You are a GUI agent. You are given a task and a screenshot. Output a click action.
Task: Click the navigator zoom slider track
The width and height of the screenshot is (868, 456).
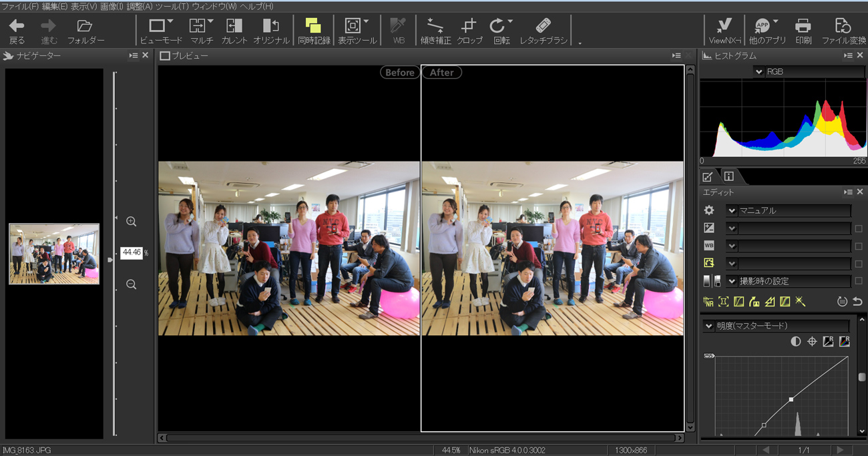tap(114, 254)
